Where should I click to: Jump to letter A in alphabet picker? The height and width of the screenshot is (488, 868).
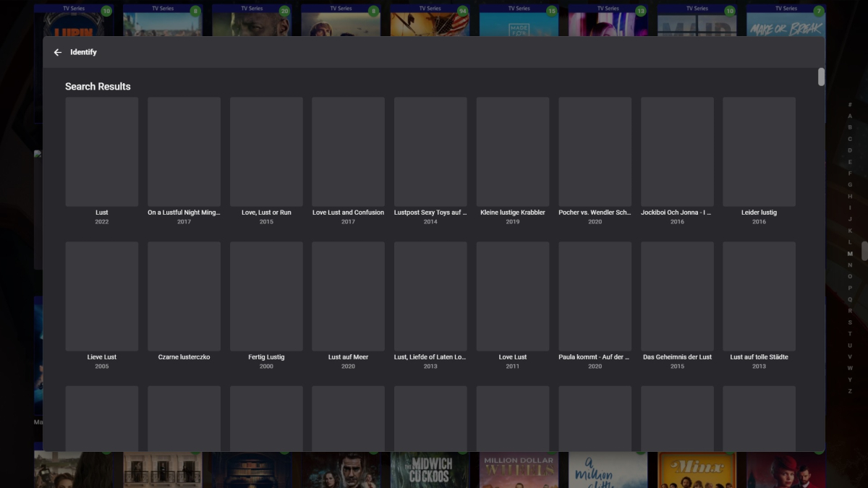[850, 116]
